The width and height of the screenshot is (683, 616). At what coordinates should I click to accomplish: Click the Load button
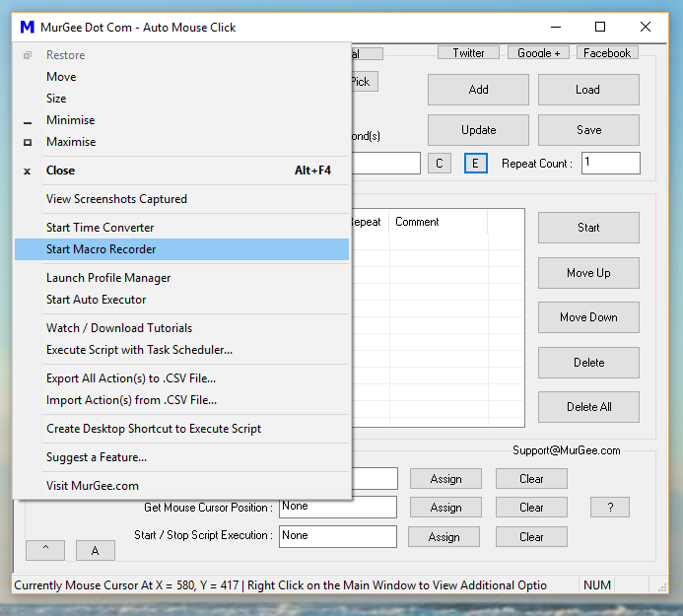[588, 90]
